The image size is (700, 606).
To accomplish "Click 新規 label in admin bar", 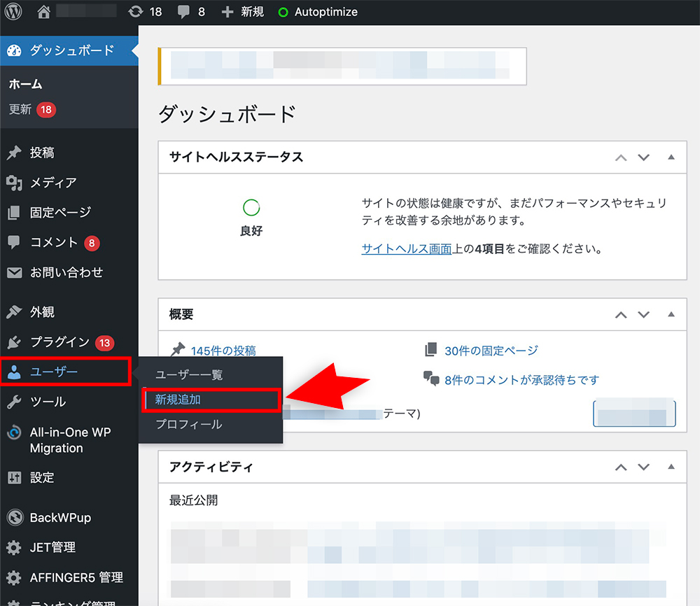I will click(x=252, y=12).
